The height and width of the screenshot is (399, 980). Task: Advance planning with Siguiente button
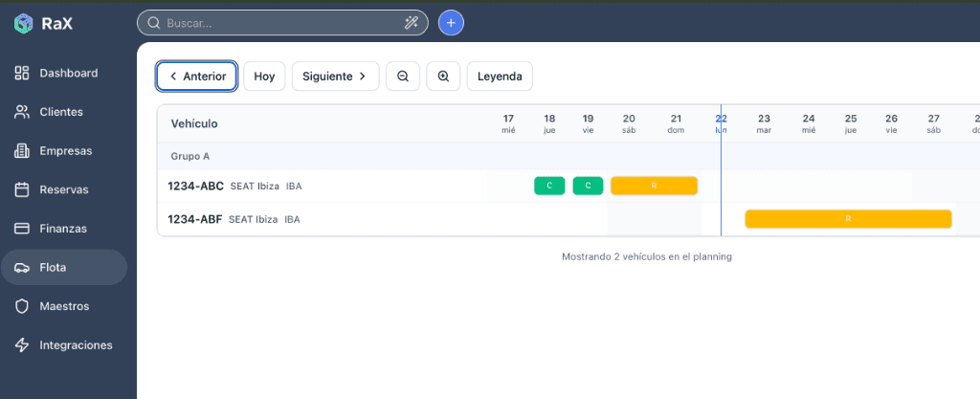pyautogui.click(x=335, y=77)
